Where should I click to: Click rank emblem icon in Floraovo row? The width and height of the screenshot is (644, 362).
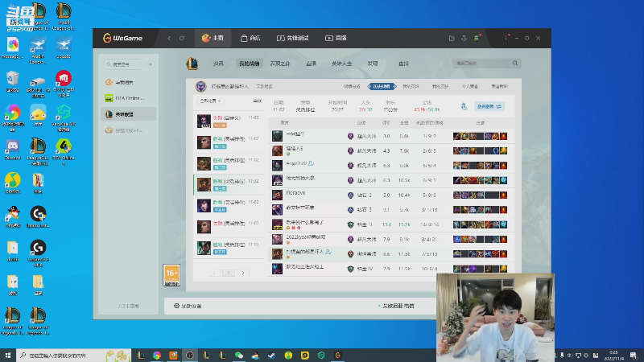350,195
